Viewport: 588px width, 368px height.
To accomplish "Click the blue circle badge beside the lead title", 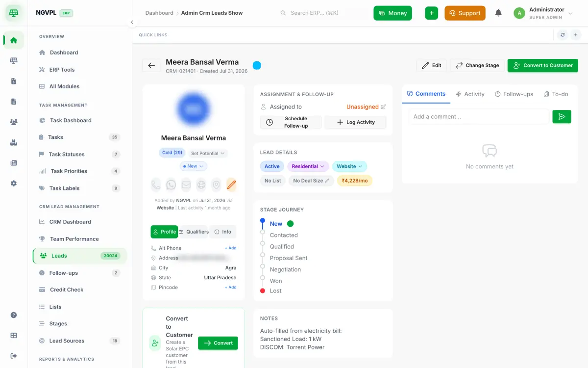I will (257, 65).
